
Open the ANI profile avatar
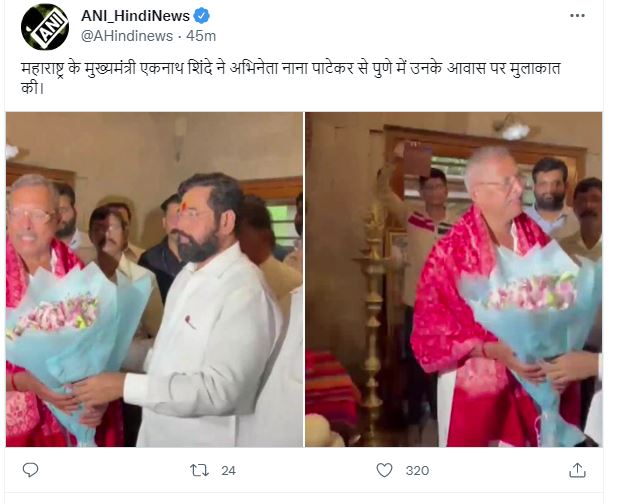click(x=45, y=27)
